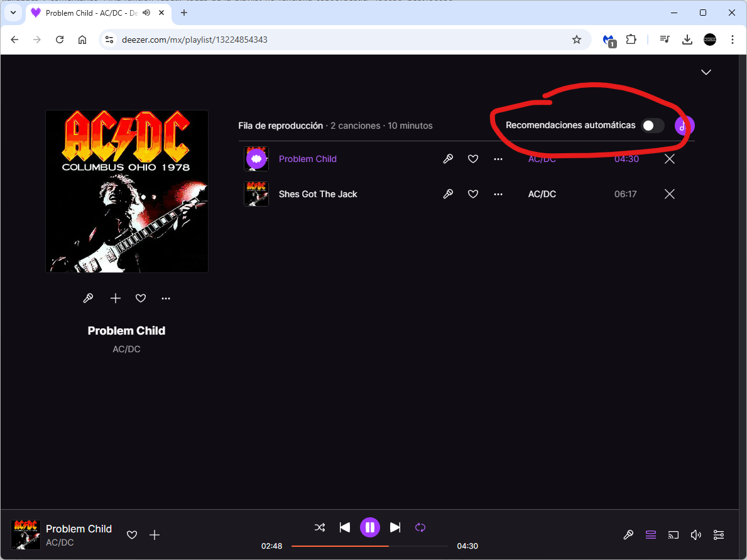
Task: Add the current track to a playlist from the player bar
Action: pos(155,535)
